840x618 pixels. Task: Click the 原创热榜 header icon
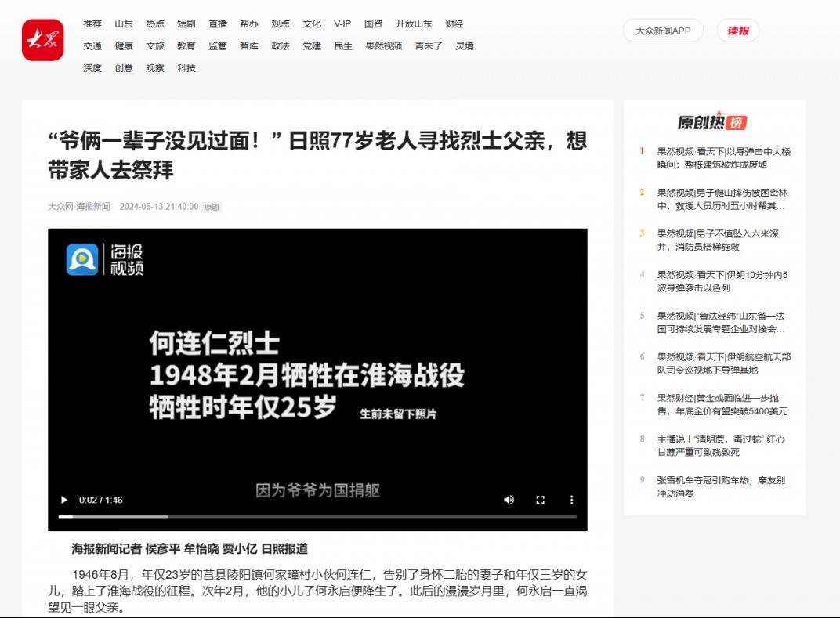[x=712, y=123]
